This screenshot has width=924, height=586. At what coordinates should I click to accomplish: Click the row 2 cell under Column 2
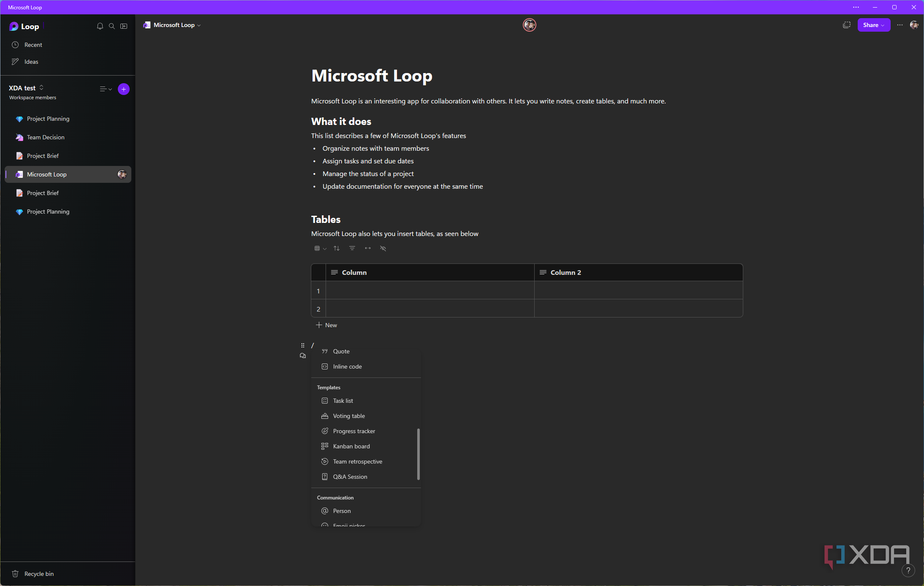[639, 309]
